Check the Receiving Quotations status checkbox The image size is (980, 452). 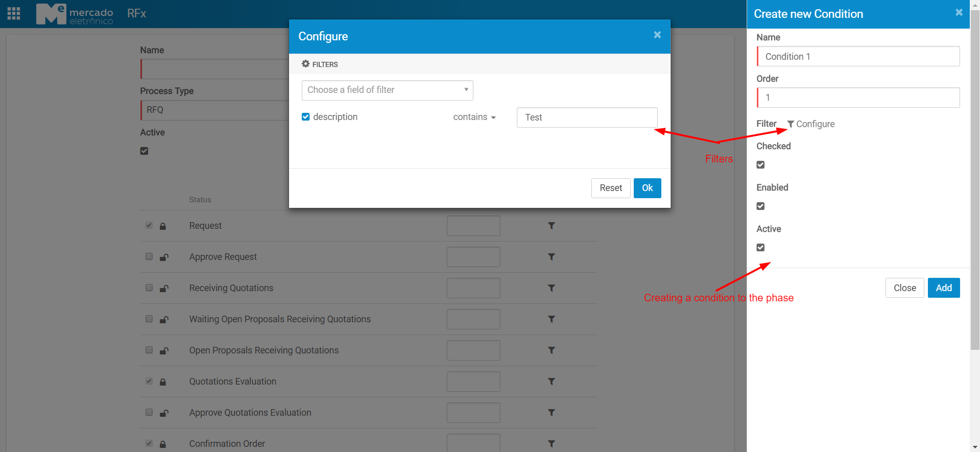coord(149,288)
